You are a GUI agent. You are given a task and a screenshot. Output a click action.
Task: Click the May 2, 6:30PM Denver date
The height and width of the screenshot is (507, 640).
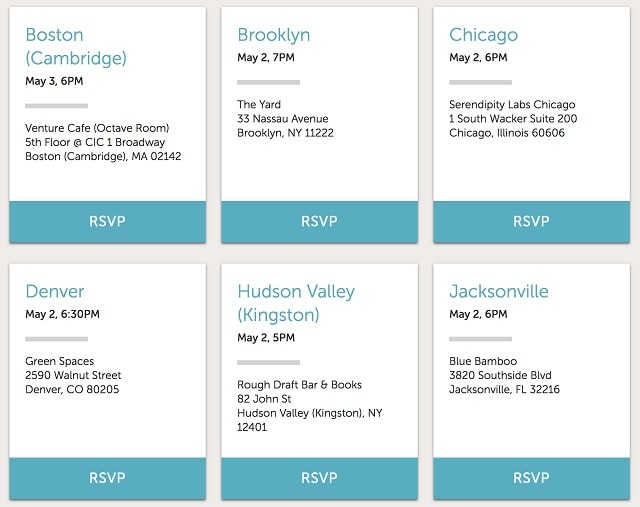click(x=62, y=314)
